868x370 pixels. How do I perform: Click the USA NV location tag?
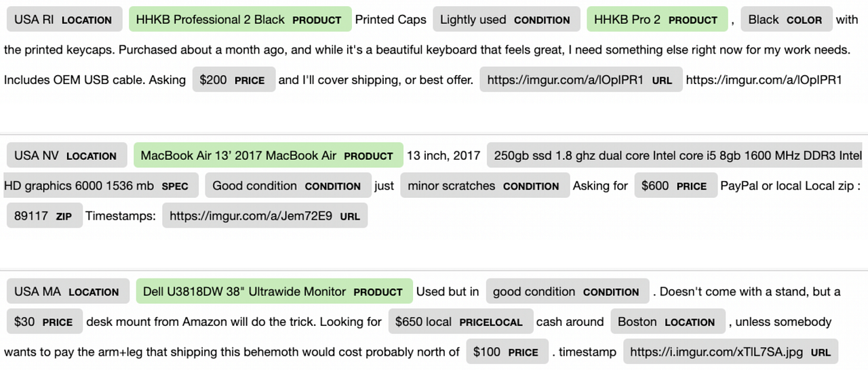tap(67, 155)
